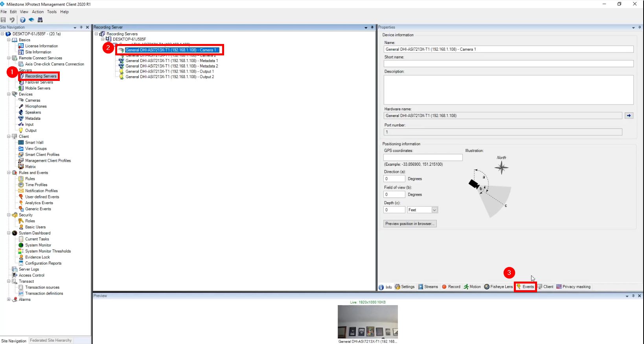
Task: Collapse the System Dashboard node
Action: point(9,233)
